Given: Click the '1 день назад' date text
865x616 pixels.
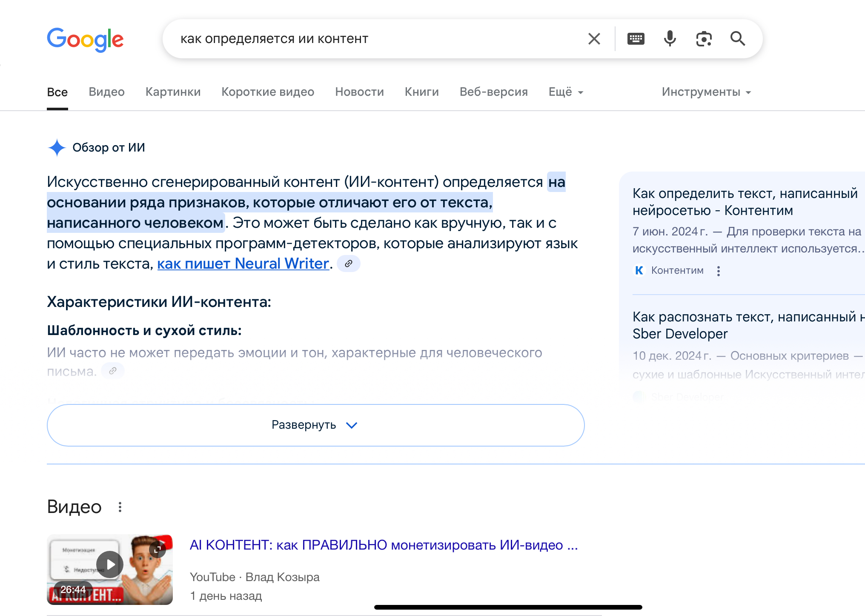Looking at the screenshot, I should [x=226, y=596].
